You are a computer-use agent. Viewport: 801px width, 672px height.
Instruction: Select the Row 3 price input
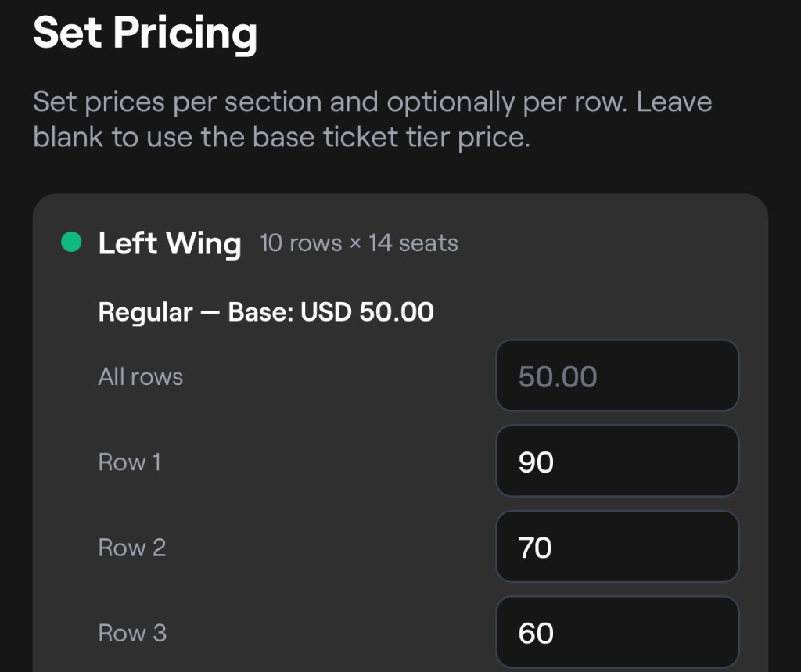[x=616, y=633]
